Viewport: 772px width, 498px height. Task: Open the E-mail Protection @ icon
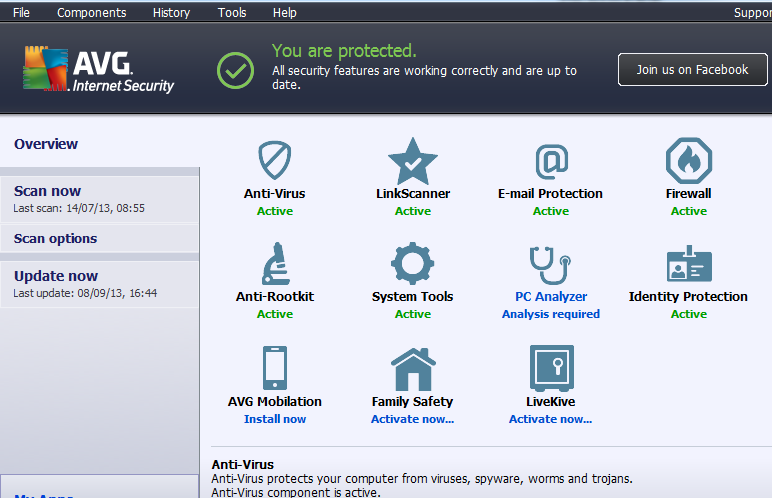pyautogui.click(x=551, y=162)
